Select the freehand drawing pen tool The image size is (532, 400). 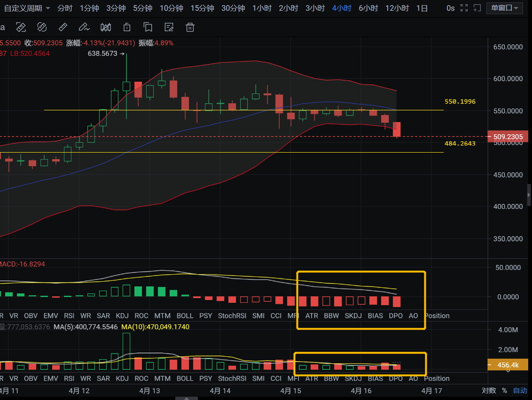click(x=84, y=27)
